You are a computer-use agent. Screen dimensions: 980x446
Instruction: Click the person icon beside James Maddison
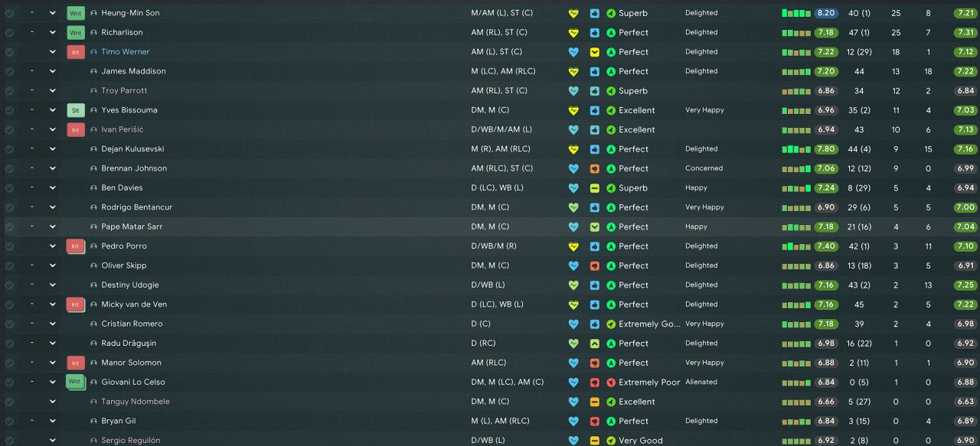[93, 71]
